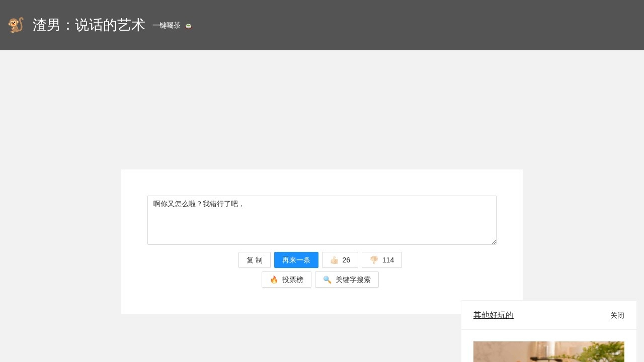
Task: Click the tea cup icon beside 一键喝茶
Action: pyautogui.click(x=188, y=26)
